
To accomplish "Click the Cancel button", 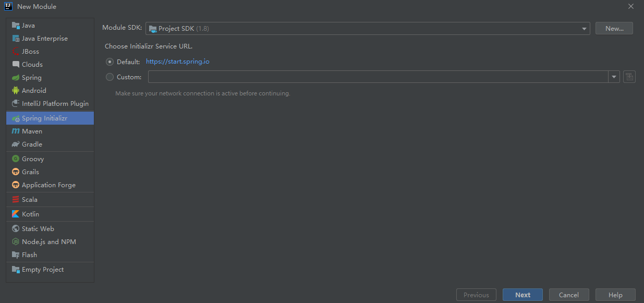I will click(x=569, y=295).
